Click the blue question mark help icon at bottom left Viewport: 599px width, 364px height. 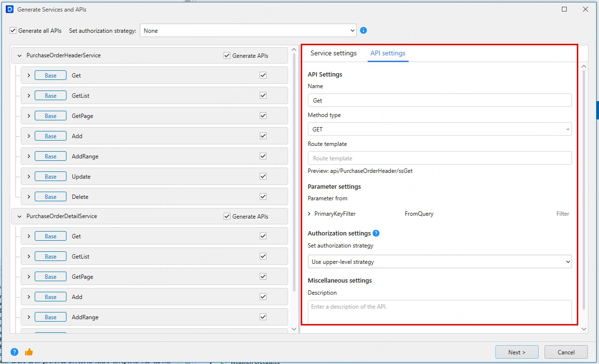pos(14,352)
